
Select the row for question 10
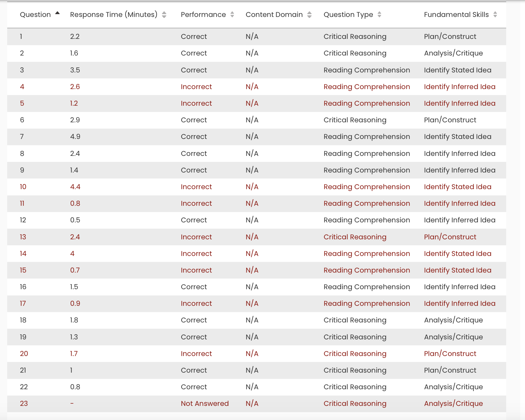click(196, 187)
